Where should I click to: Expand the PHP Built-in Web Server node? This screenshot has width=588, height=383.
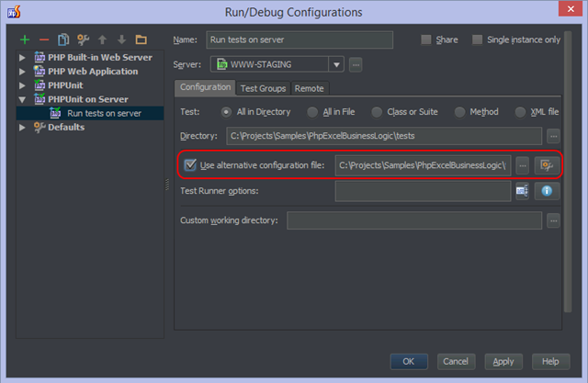pyautogui.click(x=22, y=58)
